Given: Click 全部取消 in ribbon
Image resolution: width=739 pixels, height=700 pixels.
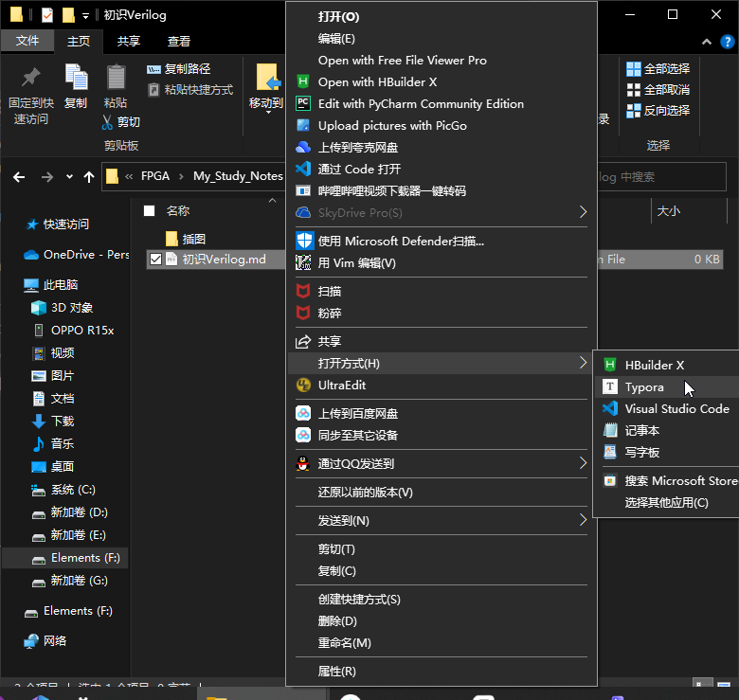Looking at the screenshot, I should 658,89.
